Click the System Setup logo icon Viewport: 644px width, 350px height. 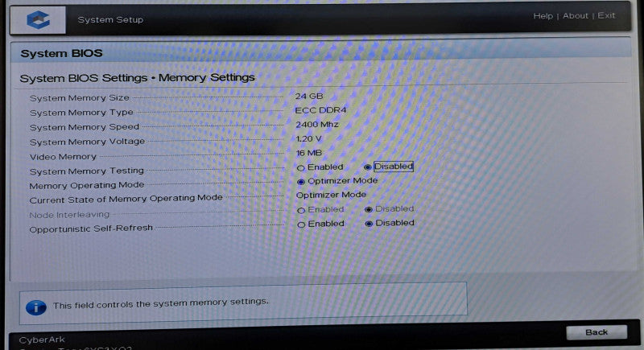click(38, 19)
